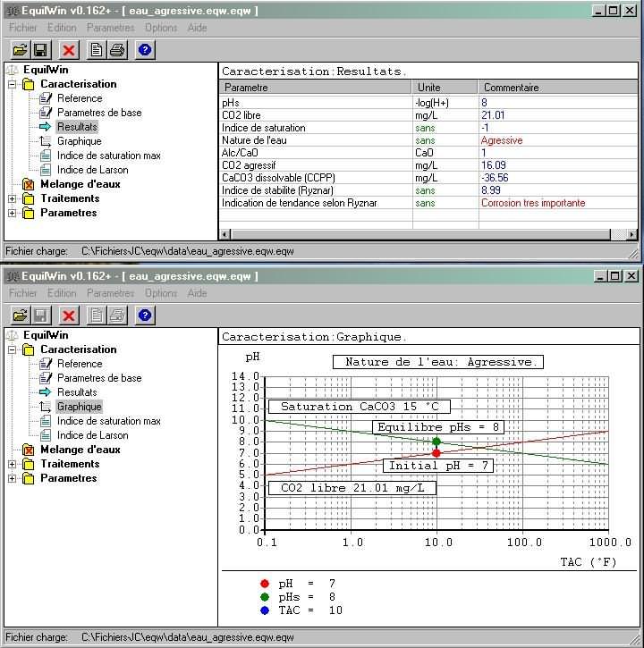Click Open file icon in bottom window toolbar
Viewport: 644px width, 648px height.
20,316
